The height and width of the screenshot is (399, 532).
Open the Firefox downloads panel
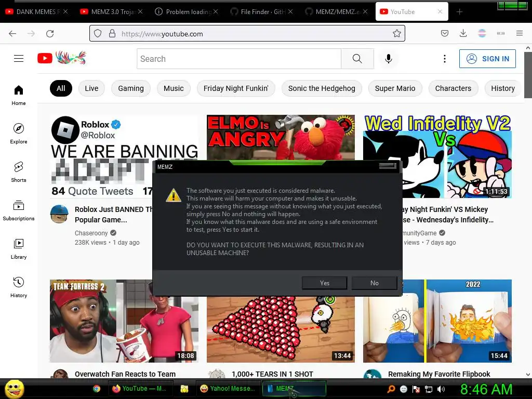click(463, 33)
